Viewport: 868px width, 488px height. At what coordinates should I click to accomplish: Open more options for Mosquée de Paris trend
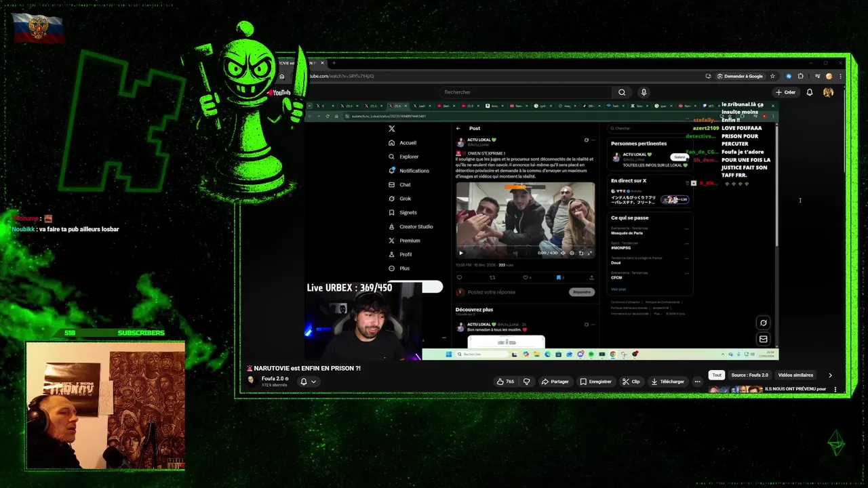click(x=687, y=228)
